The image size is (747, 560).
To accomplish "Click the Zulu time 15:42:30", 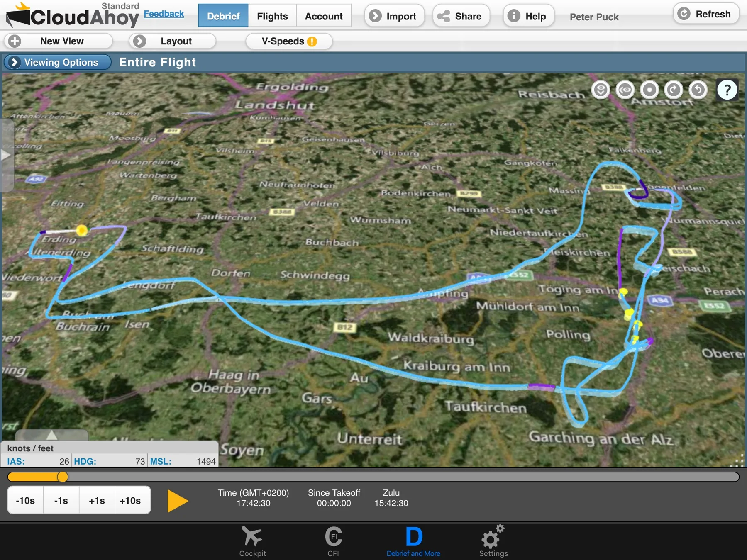I will (x=391, y=503).
